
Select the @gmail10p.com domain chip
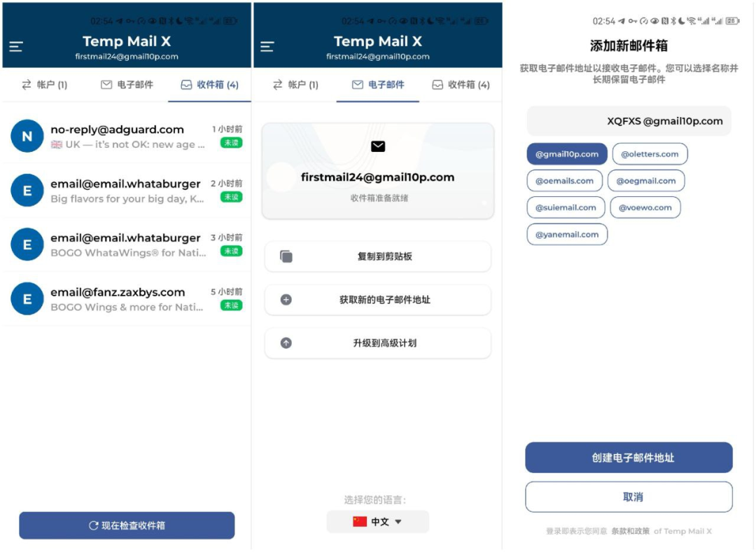pos(567,154)
